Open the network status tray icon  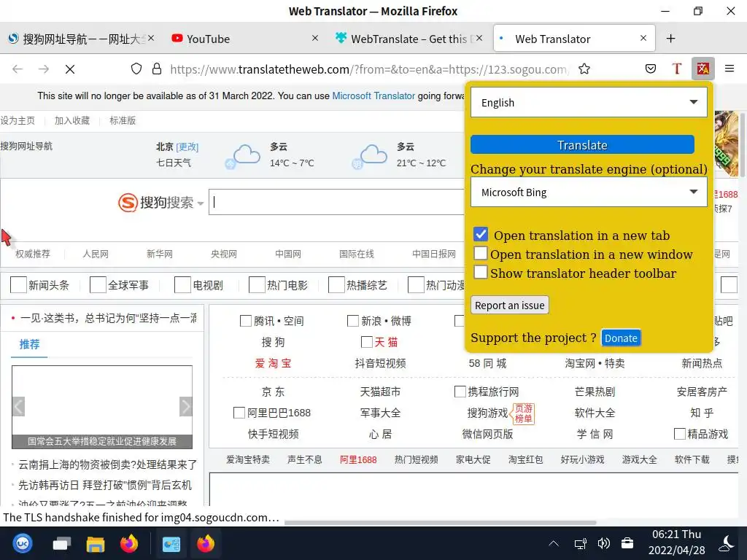click(580, 544)
